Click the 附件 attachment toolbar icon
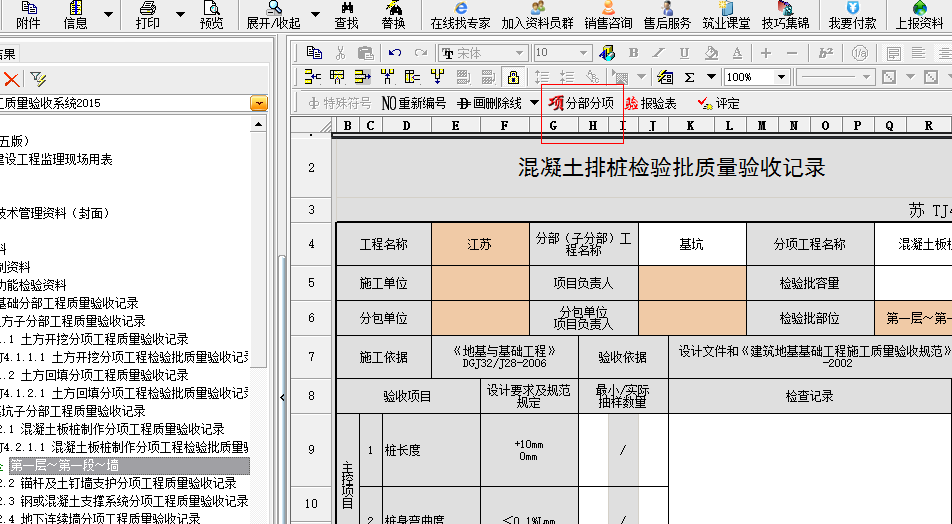Screen dimensions: 952x524 pos(29,14)
